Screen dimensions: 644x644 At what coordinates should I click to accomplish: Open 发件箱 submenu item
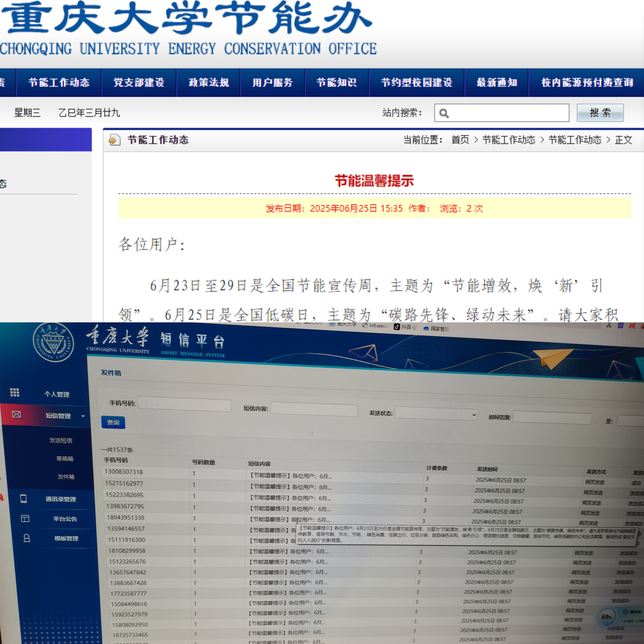click(x=66, y=477)
